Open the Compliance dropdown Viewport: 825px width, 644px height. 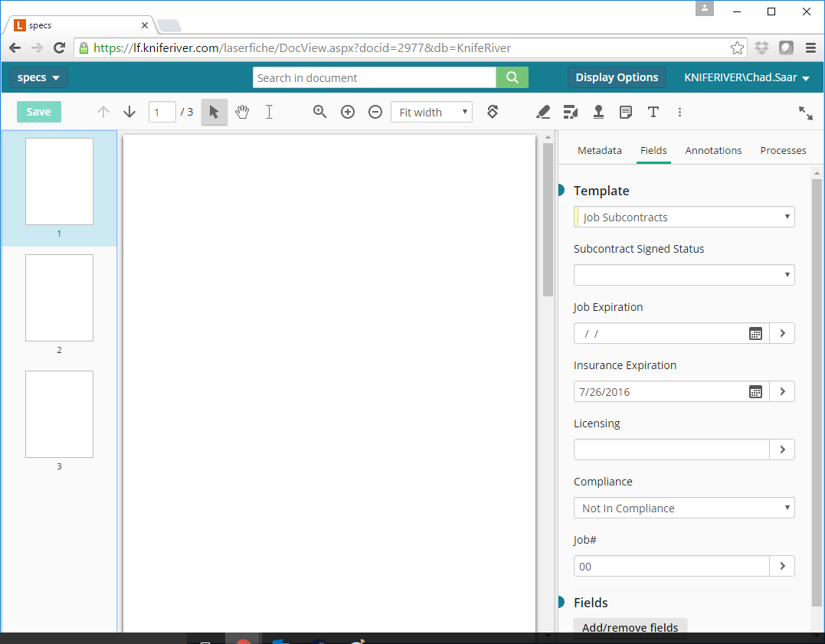click(684, 508)
